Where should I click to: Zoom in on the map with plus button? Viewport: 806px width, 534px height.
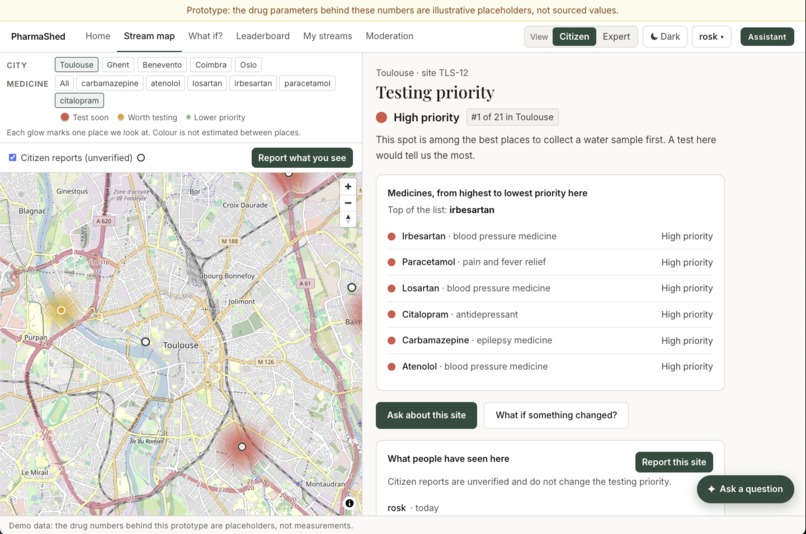(348, 187)
